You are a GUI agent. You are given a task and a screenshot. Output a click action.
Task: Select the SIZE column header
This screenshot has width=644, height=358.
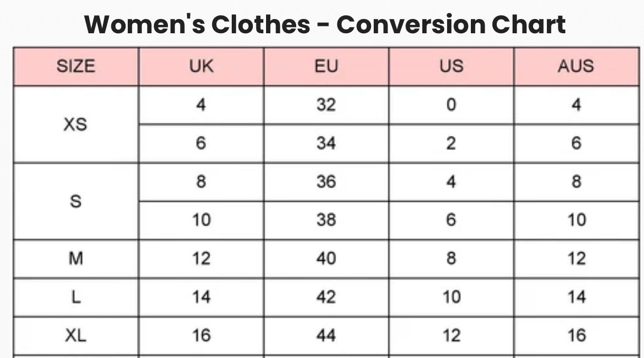tap(75, 67)
